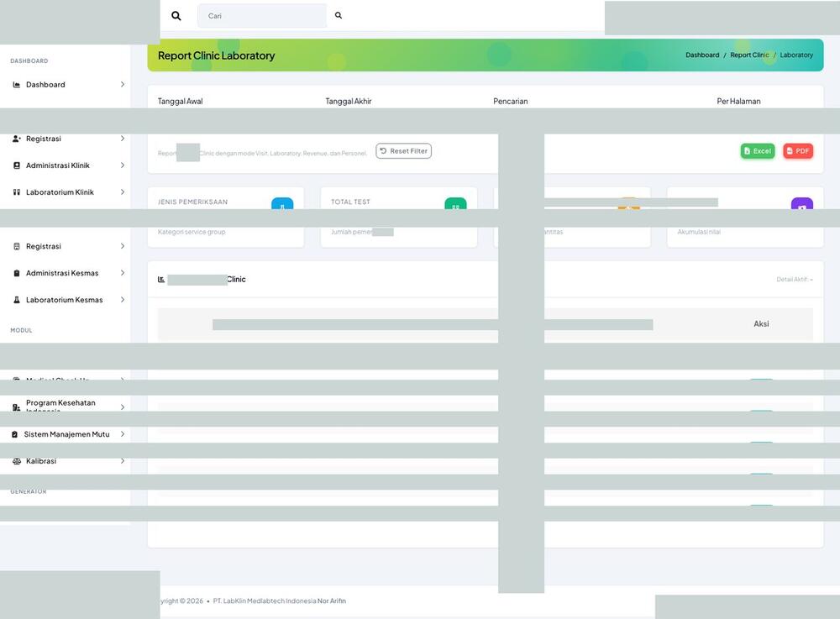
Task: Click the Laboratorium Kesmas flask icon
Action: (17, 300)
